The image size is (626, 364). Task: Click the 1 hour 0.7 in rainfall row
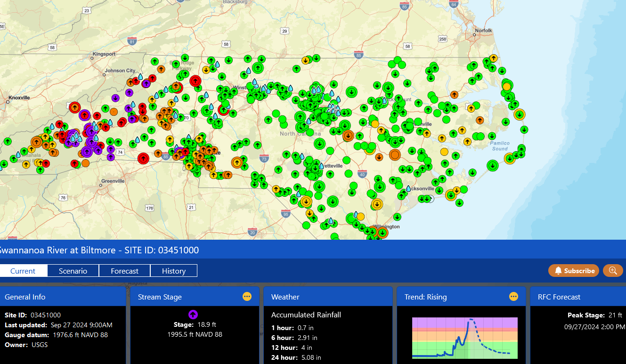pos(293,328)
